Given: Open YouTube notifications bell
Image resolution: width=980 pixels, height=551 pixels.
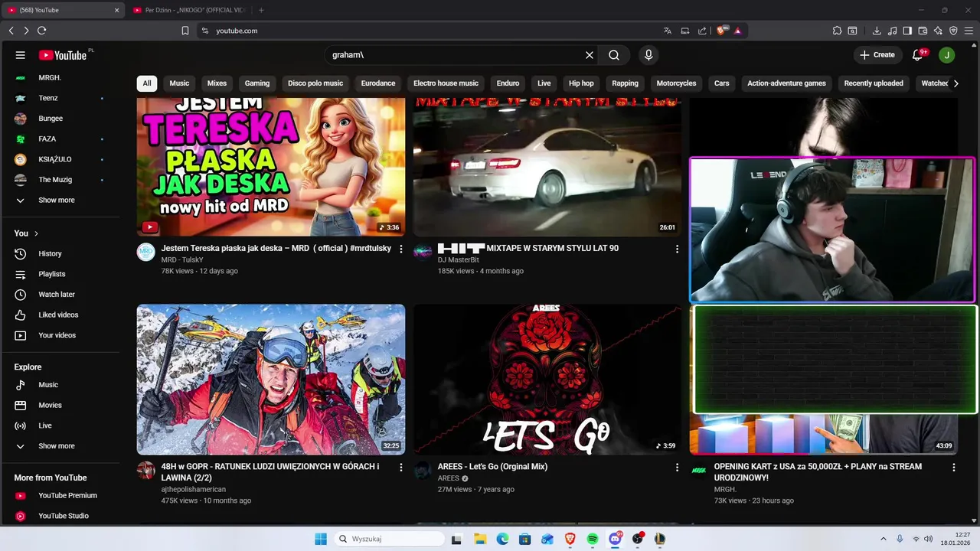Looking at the screenshot, I should 919,55.
